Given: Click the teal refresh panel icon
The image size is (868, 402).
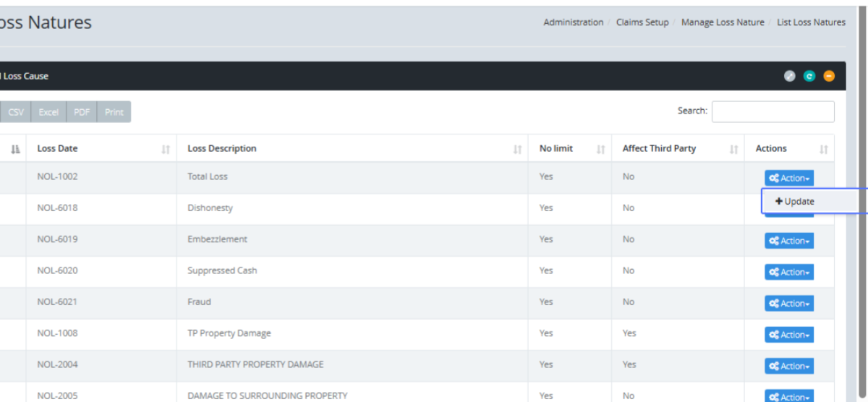Looking at the screenshot, I should click(x=809, y=76).
